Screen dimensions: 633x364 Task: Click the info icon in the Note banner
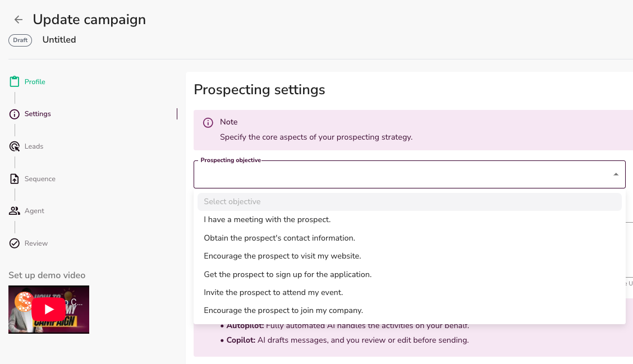(x=208, y=123)
